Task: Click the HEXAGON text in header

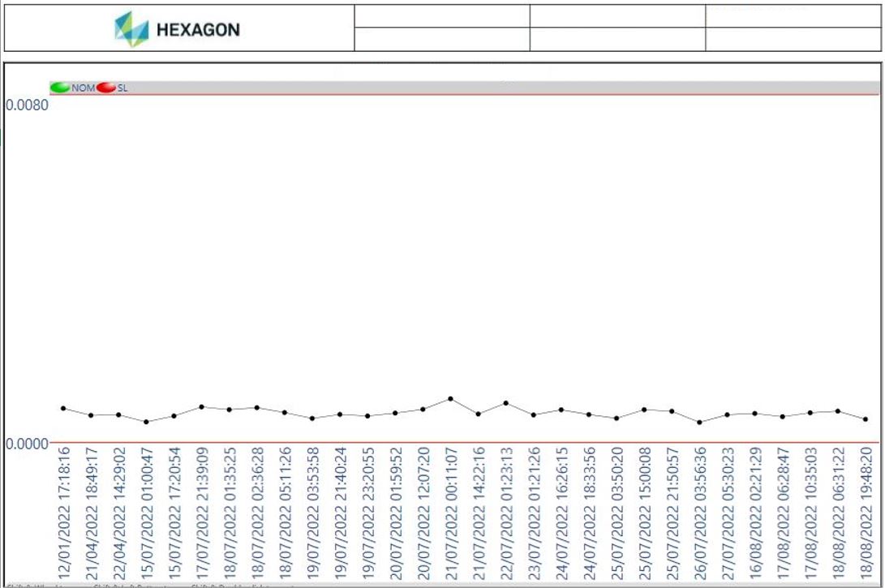Action: (x=197, y=30)
